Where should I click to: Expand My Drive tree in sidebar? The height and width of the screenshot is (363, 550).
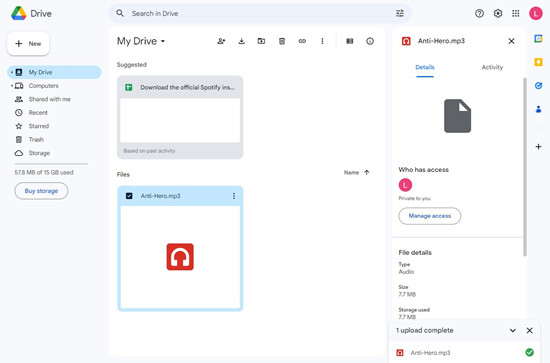pyautogui.click(x=12, y=72)
